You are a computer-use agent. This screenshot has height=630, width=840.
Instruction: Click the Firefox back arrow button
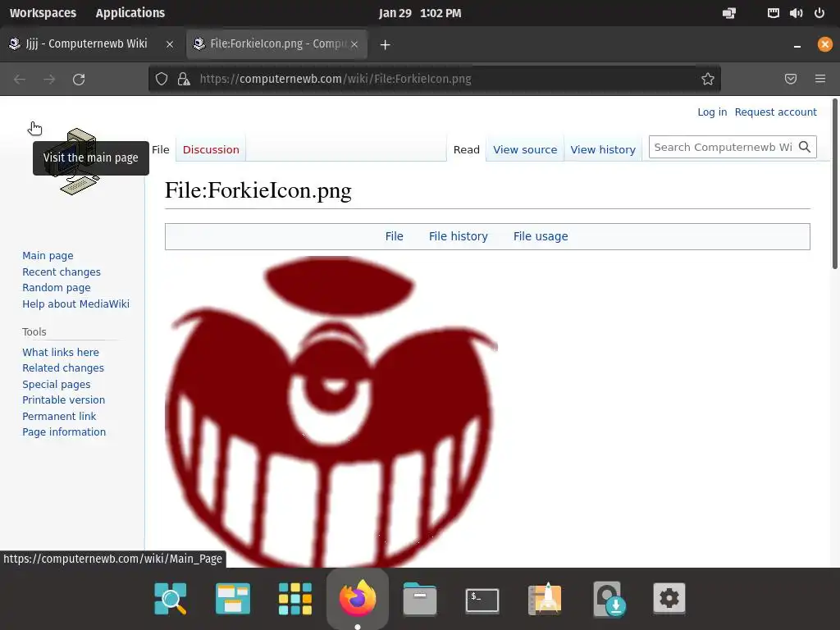click(20, 80)
